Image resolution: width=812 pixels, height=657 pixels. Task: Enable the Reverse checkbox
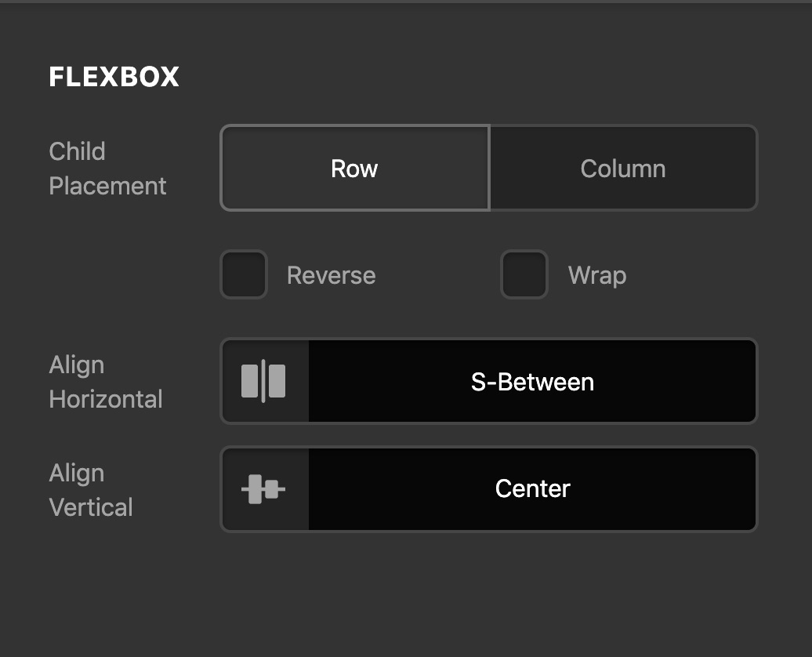click(x=244, y=274)
